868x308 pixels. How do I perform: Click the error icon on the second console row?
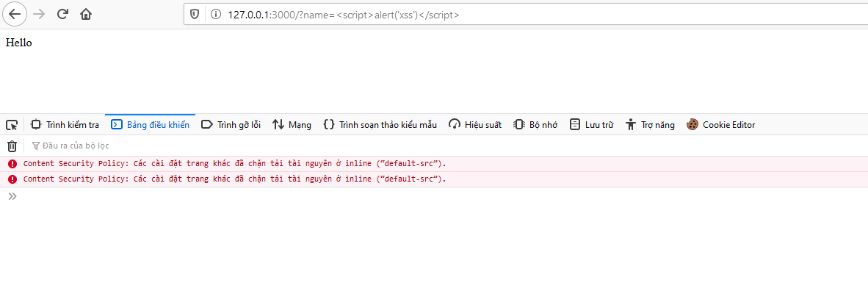12,179
